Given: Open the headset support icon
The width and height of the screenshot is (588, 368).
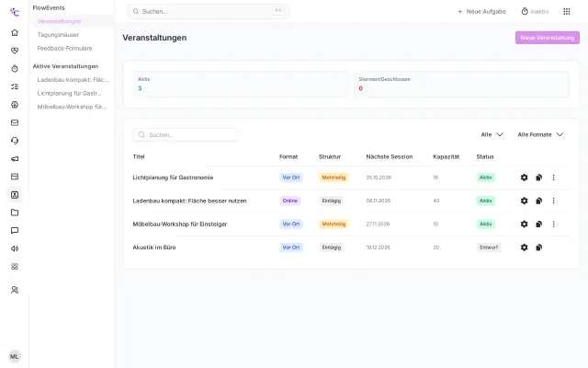Looking at the screenshot, I should pyautogui.click(x=15, y=141).
